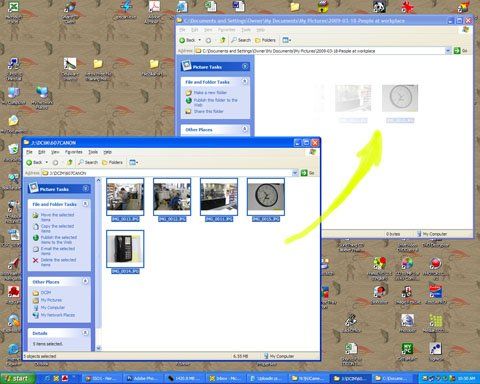This screenshot has width=480, height=384.
Task: Click task pane scrollbar down arrow in CANON window
Action: [99, 348]
